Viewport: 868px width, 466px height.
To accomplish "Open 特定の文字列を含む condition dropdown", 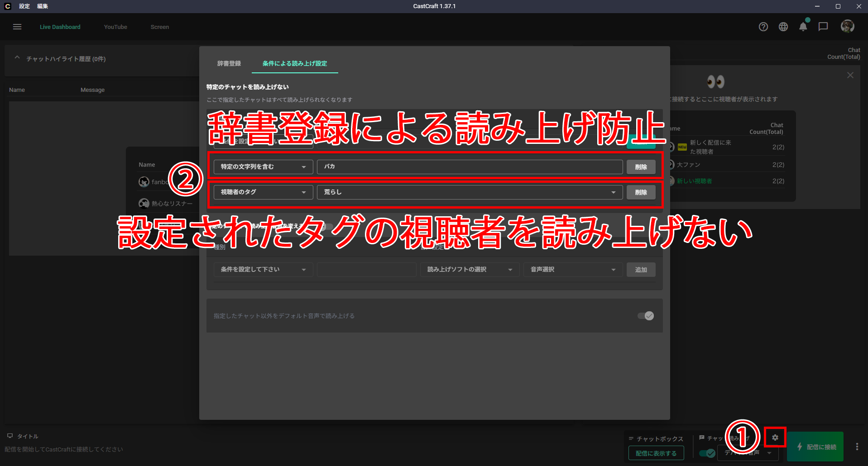I will 264,167.
